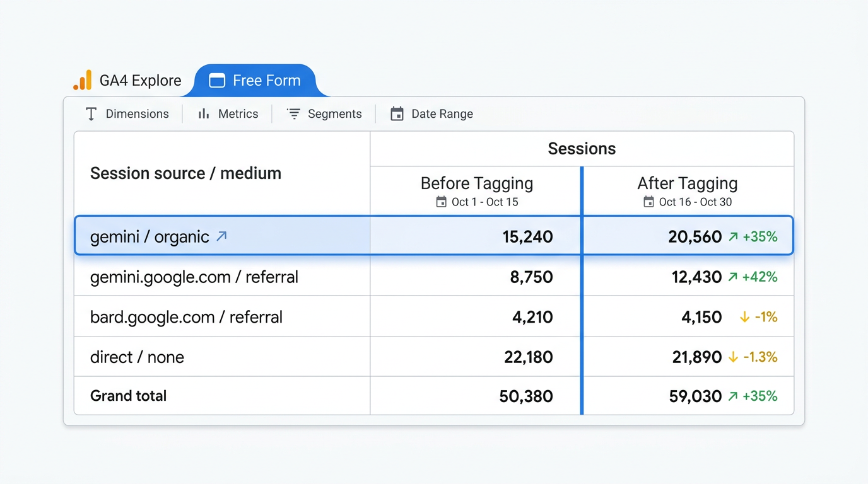
Task: Click the Sessions column group header
Action: pyautogui.click(x=582, y=149)
